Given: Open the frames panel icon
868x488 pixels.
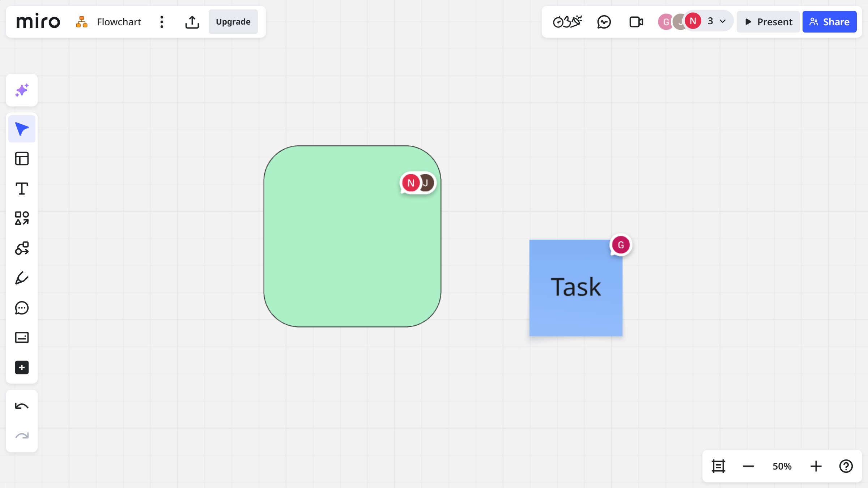Looking at the screenshot, I should tap(718, 466).
